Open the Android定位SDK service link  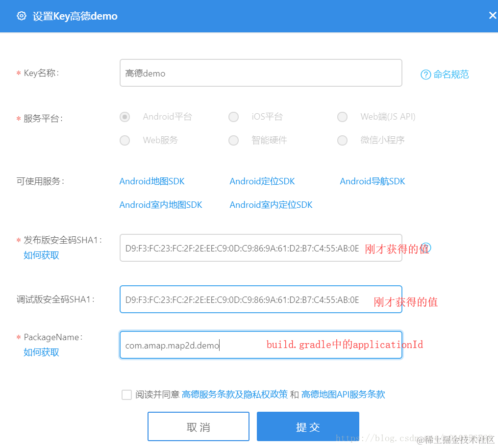[262, 181]
